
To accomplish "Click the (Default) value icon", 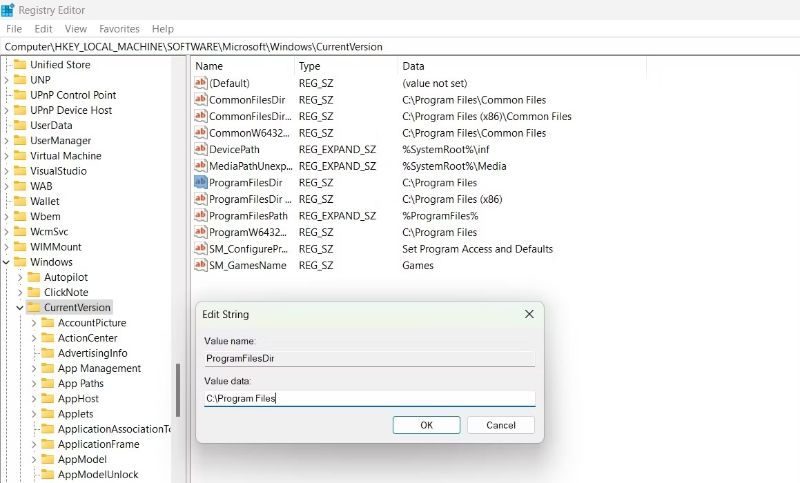I will click(x=200, y=83).
